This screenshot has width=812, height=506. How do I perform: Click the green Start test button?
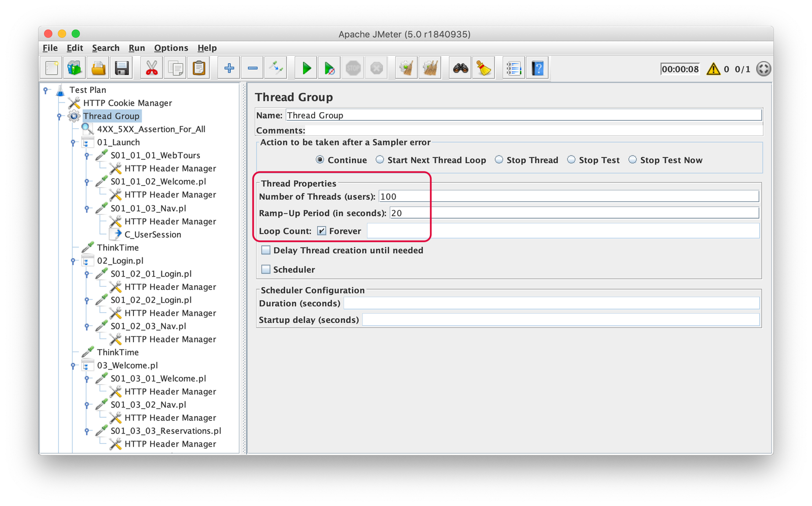pos(307,68)
